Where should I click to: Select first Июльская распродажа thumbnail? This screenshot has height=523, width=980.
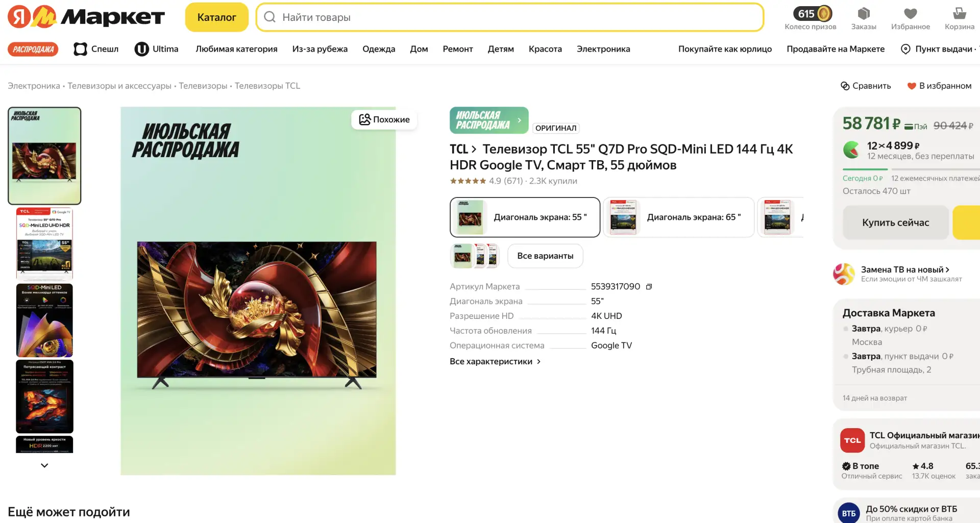pyautogui.click(x=44, y=156)
